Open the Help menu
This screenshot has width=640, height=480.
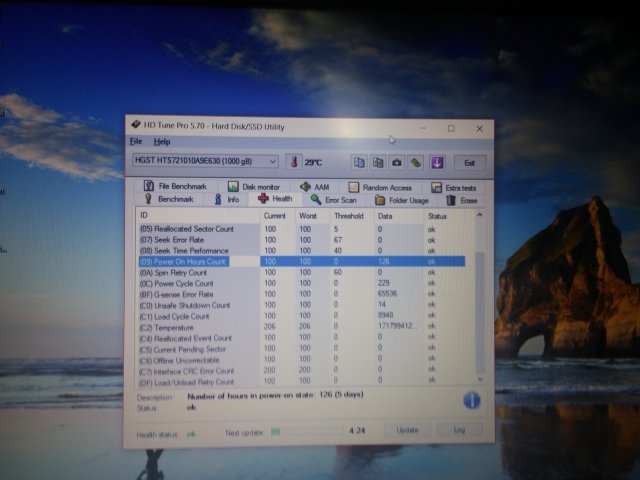point(162,142)
